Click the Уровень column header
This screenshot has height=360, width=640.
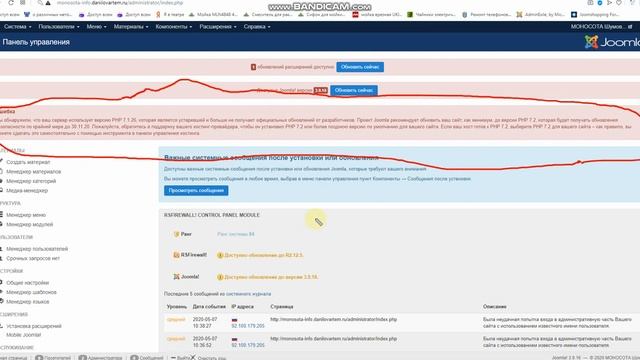(x=177, y=306)
